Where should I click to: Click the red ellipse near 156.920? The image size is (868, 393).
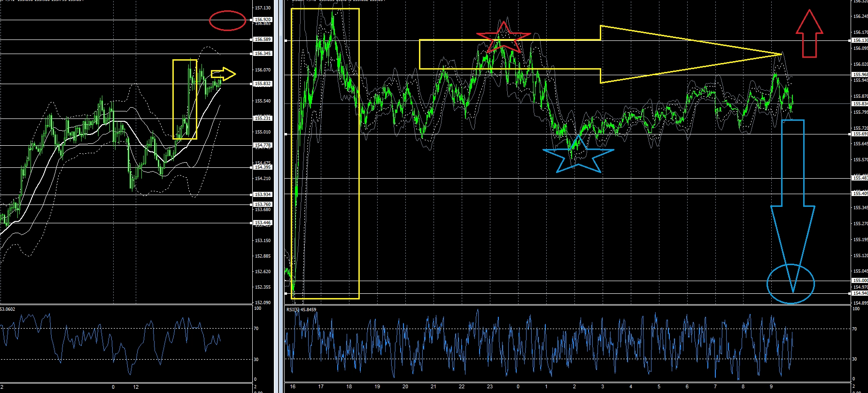point(227,21)
